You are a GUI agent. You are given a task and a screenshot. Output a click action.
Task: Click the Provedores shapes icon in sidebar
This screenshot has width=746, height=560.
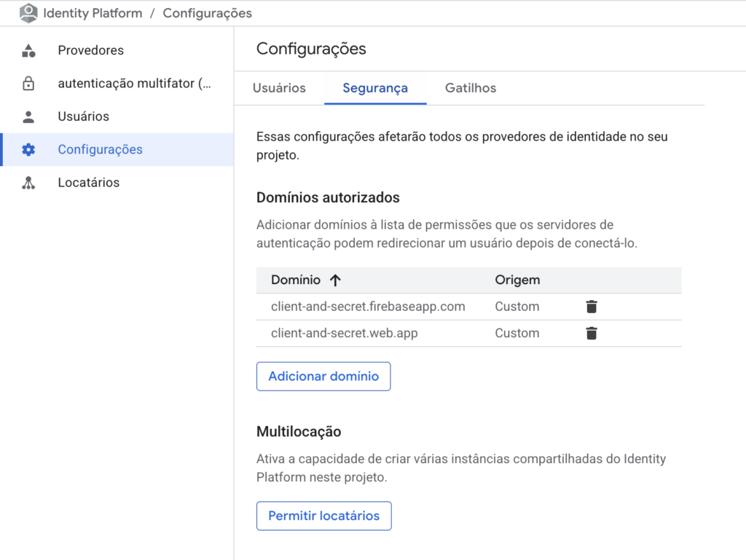[28, 50]
